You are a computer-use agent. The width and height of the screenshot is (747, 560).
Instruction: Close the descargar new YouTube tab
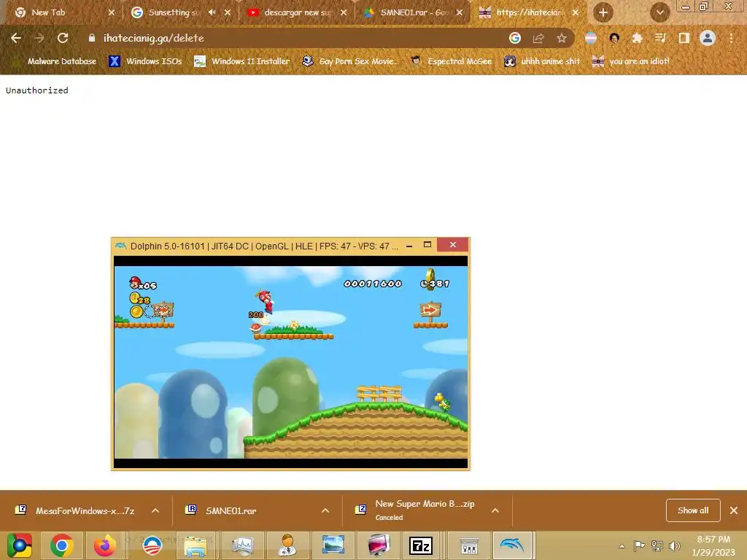[344, 12]
